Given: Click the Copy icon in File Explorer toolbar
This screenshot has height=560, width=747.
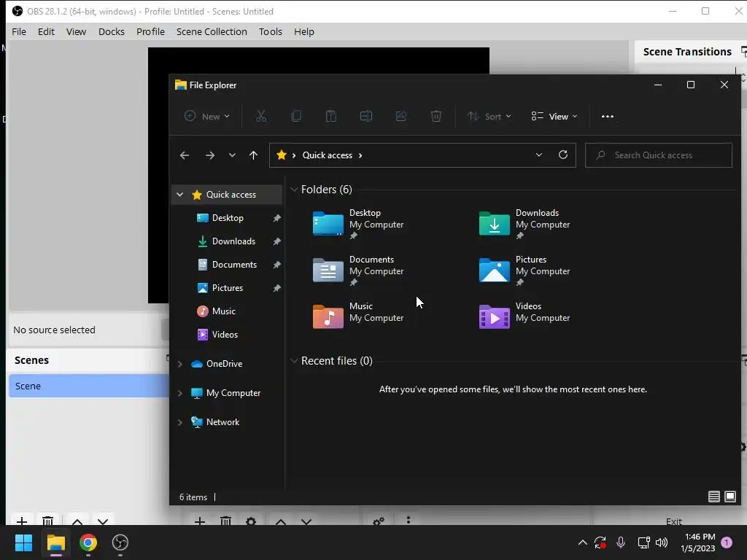Looking at the screenshot, I should (x=296, y=116).
